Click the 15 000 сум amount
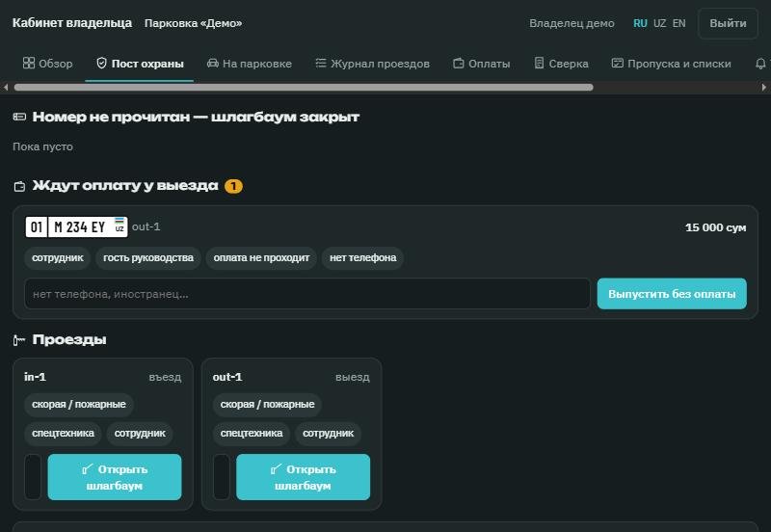 pos(715,227)
